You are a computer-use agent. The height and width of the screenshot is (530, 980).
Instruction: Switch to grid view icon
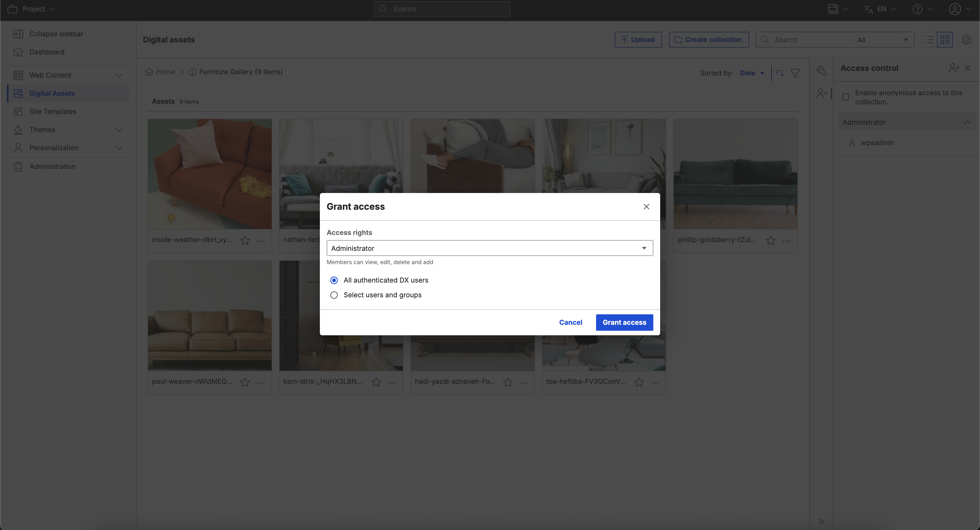point(945,40)
